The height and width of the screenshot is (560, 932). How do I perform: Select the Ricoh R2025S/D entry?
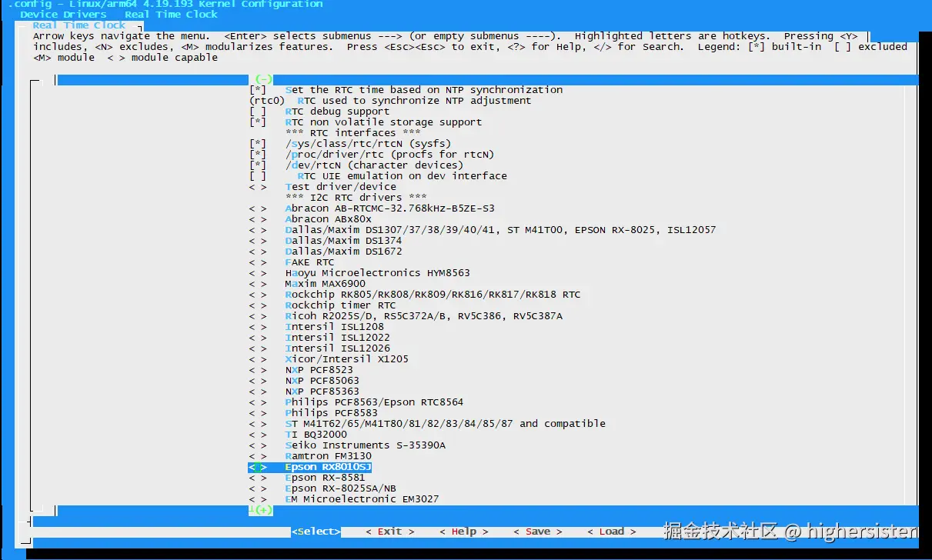[x=423, y=316]
